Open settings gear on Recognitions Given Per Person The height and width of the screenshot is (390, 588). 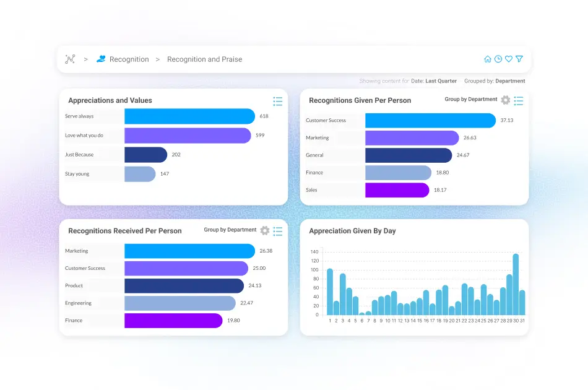[505, 100]
